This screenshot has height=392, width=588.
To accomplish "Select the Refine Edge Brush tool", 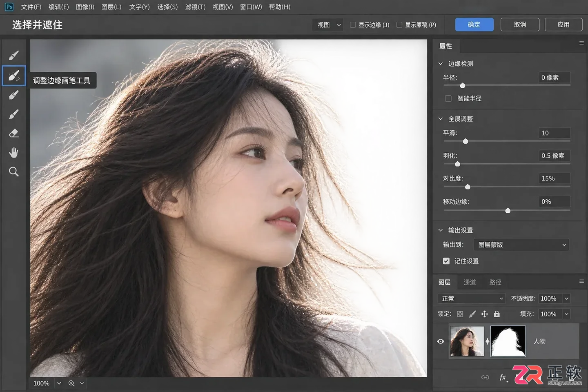I will (14, 76).
